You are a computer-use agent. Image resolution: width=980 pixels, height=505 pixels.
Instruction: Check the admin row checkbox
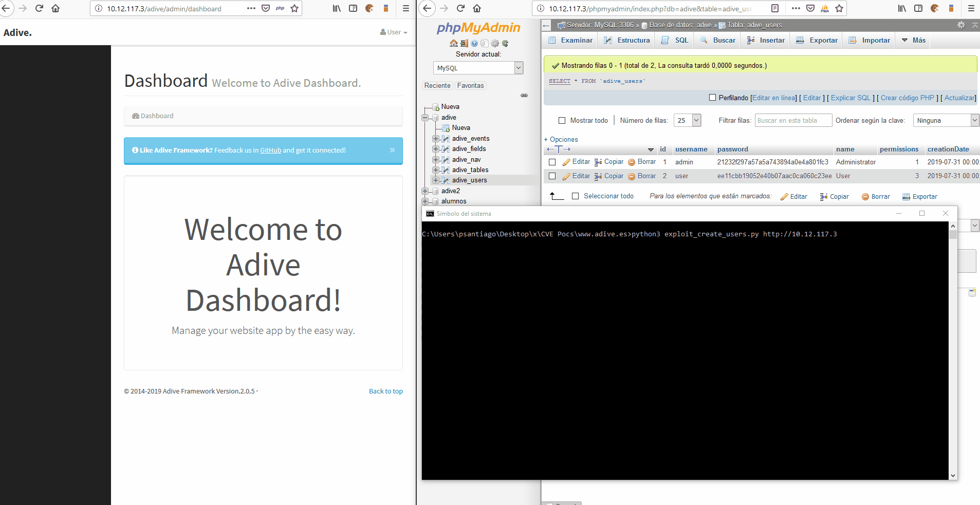[552, 162]
